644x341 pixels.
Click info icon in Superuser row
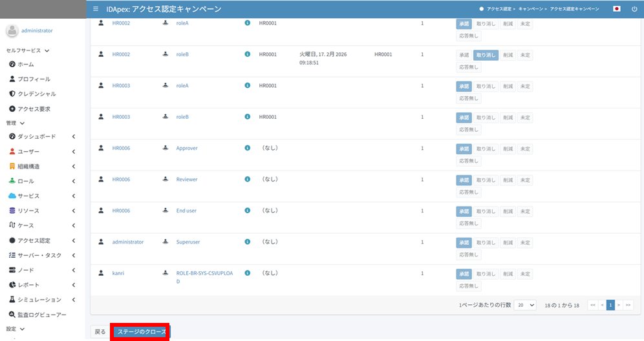[x=247, y=242]
